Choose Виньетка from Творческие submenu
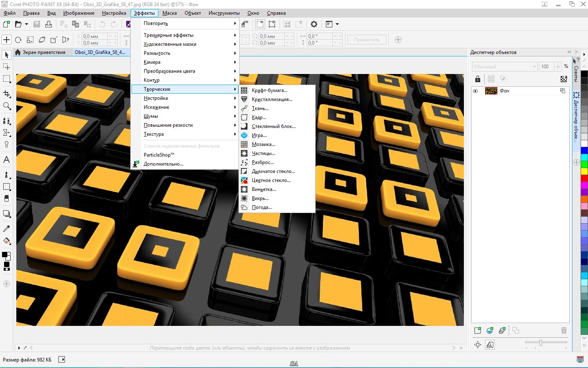The width and height of the screenshot is (588, 368). (264, 189)
